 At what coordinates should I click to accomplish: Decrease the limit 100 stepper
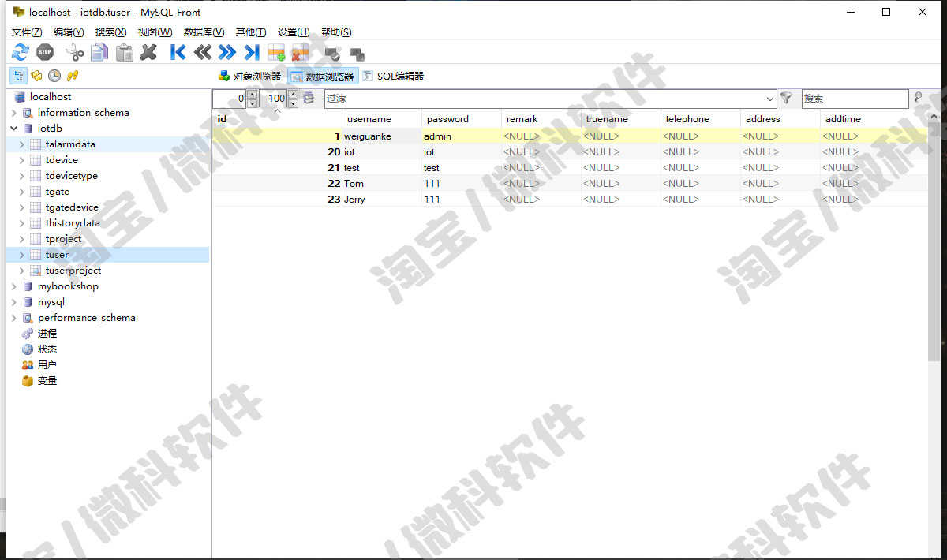click(293, 103)
